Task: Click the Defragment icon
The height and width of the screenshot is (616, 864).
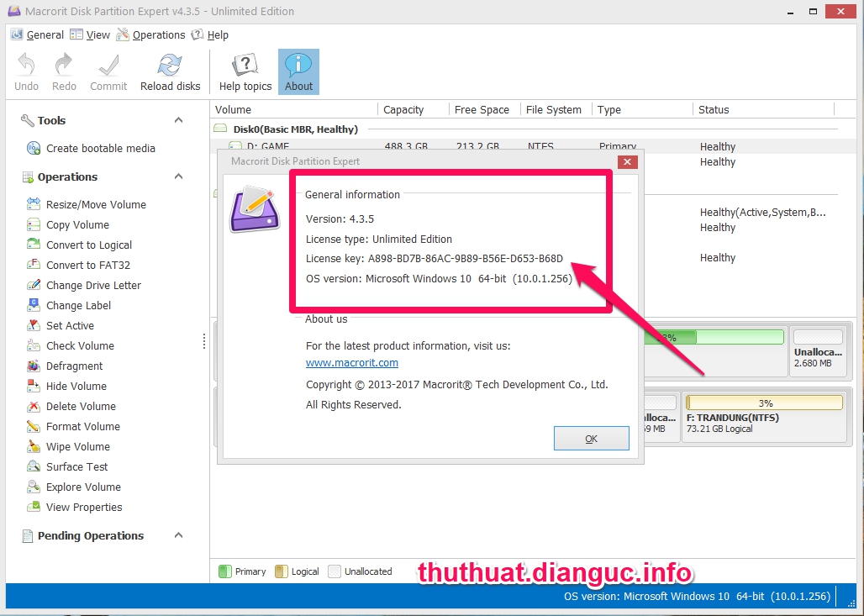Action: click(34, 366)
